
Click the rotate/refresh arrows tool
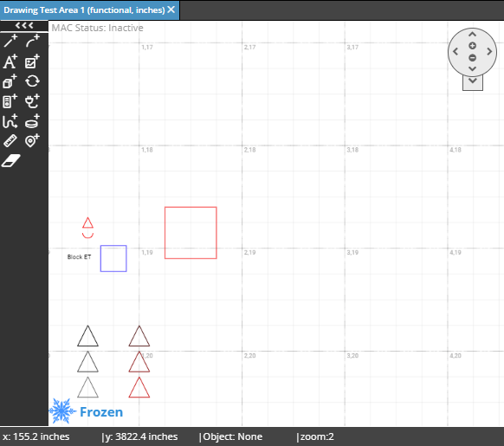click(x=32, y=81)
